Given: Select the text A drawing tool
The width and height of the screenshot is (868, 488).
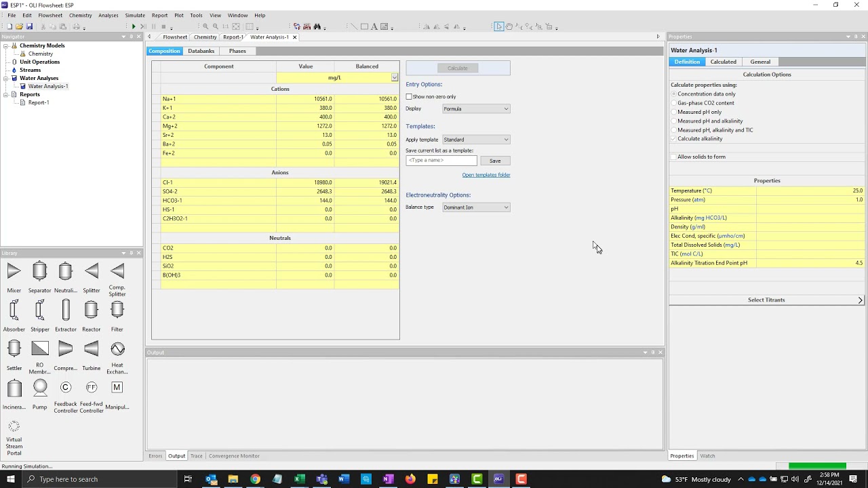Looking at the screenshot, I should click(374, 26).
